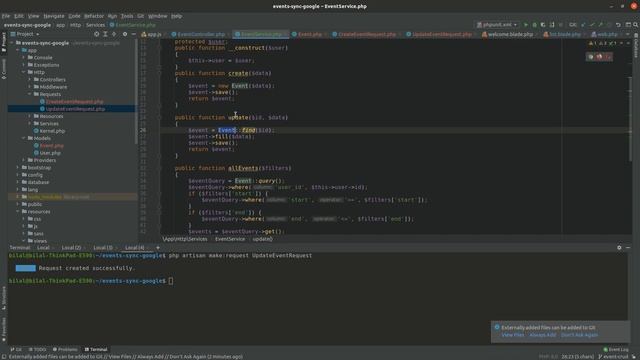Click EventService breadcrumb below the editor
The height and width of the screenshot is (360, 640).
[x=230, y=239]
